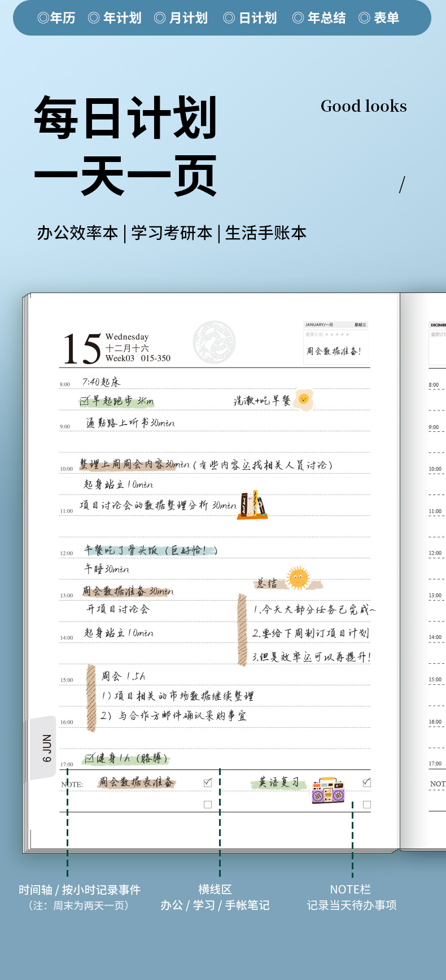
Task: Click 通勤路上听书30min entry
Action: (x=130, y=423)
